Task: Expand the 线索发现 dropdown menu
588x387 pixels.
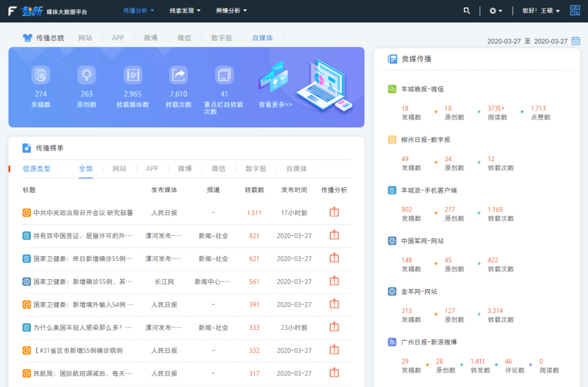Action: click(185, 11)
